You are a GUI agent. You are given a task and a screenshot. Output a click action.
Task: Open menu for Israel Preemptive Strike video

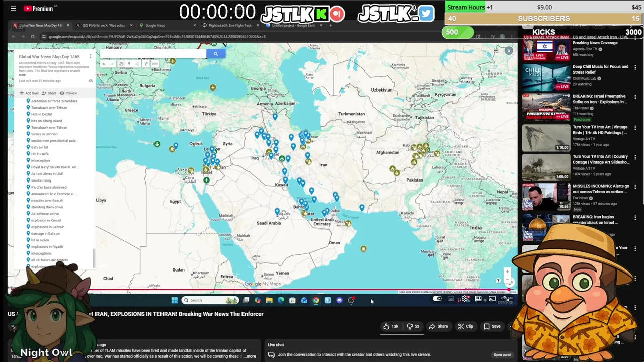tap(635, 97)
